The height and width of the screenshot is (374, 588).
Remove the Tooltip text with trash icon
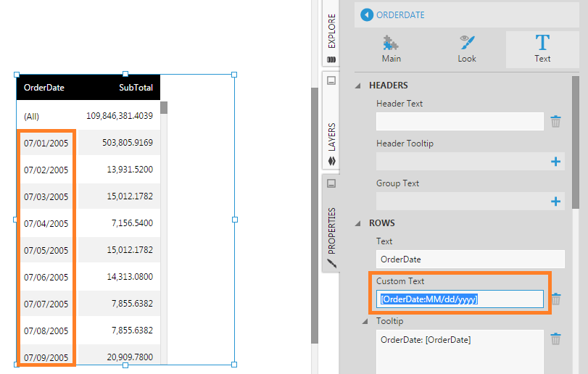click(555, 338)
